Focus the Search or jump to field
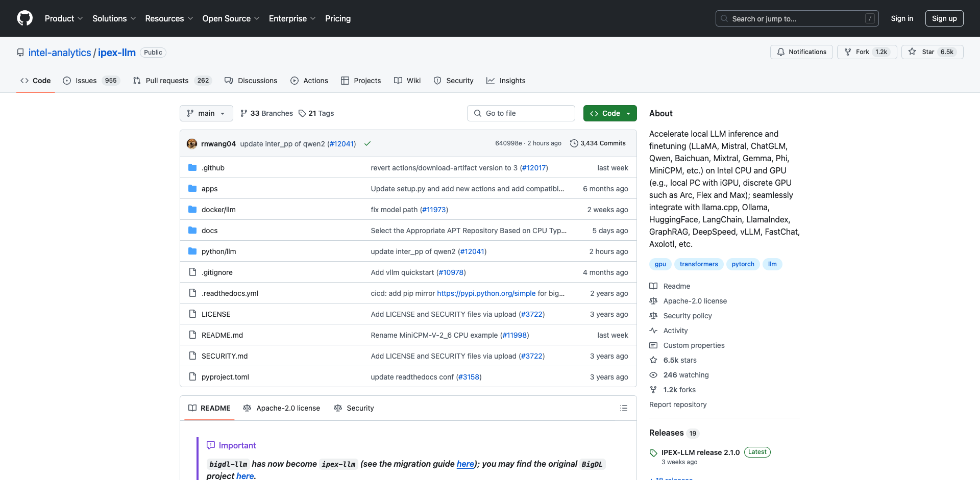980x480 pixels. (797, 18)
